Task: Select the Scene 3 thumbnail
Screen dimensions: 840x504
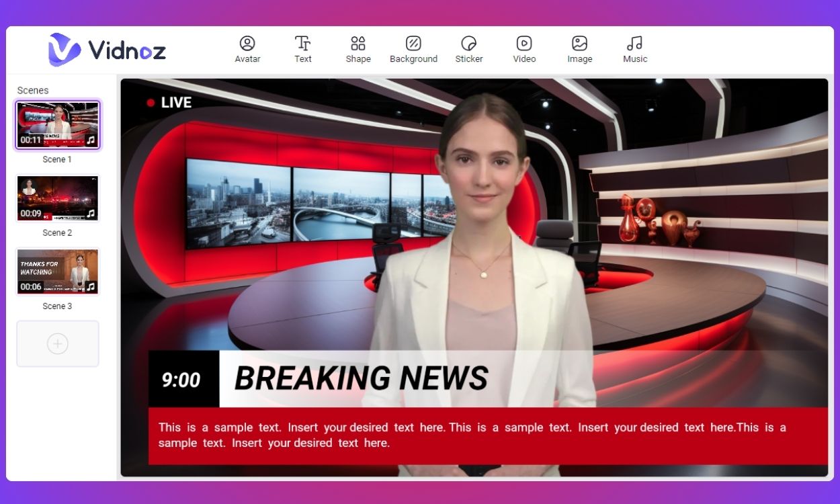Action: point(58,271)
